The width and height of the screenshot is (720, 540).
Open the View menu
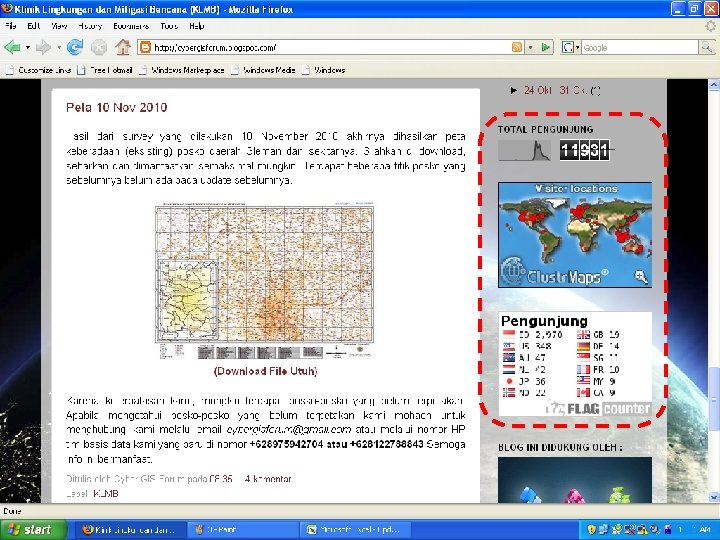(x=59, y=26)
